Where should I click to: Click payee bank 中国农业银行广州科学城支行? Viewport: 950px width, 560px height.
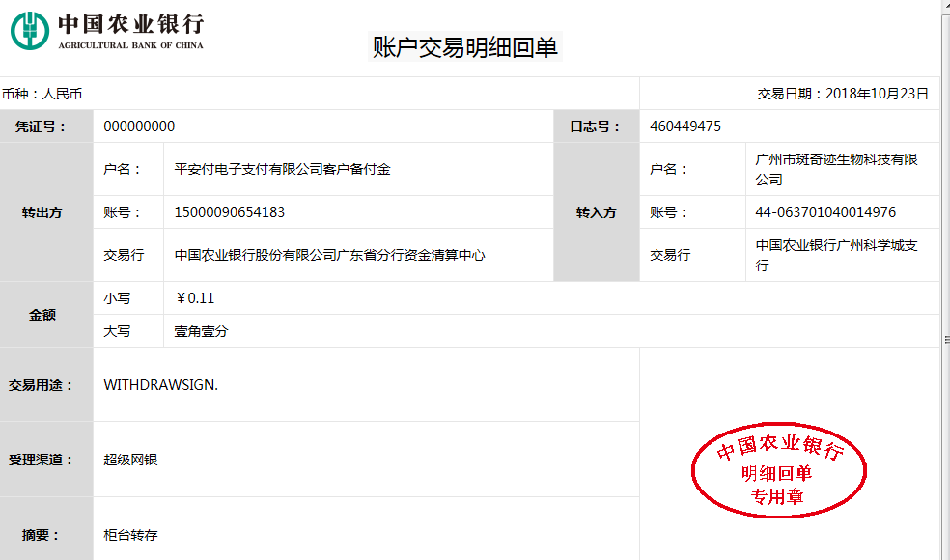coord(837,255)
